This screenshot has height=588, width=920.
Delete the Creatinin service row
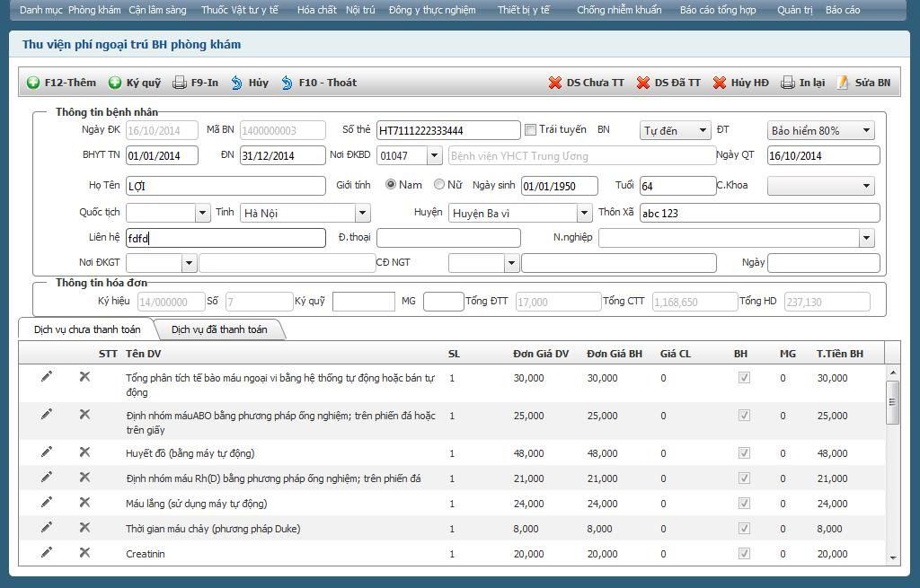pyautogui.click(x=84, y=552)
